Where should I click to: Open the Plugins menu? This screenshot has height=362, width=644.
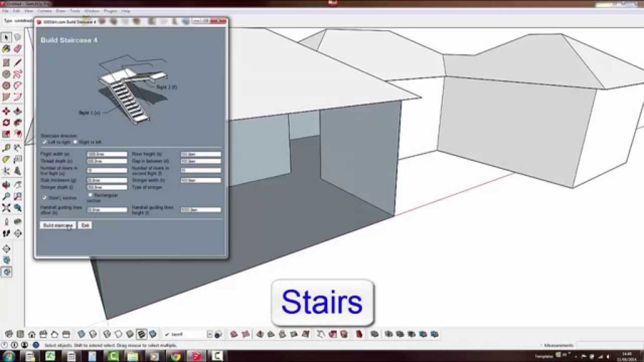[111, 11]
